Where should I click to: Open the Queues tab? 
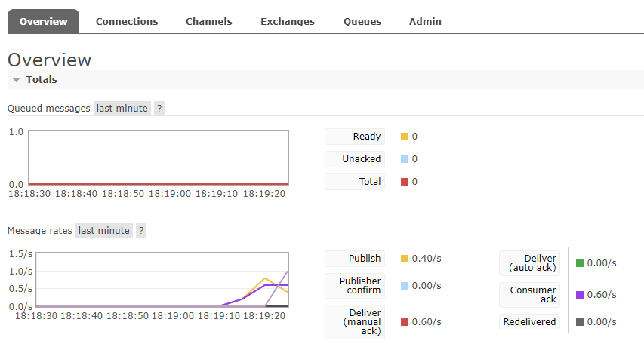click(x=362, y=22)
